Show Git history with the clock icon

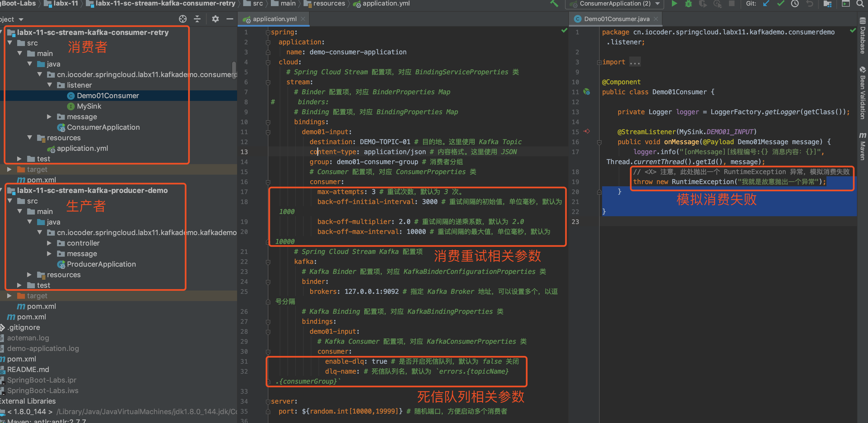pyautogui.click(x=795, y=4)
